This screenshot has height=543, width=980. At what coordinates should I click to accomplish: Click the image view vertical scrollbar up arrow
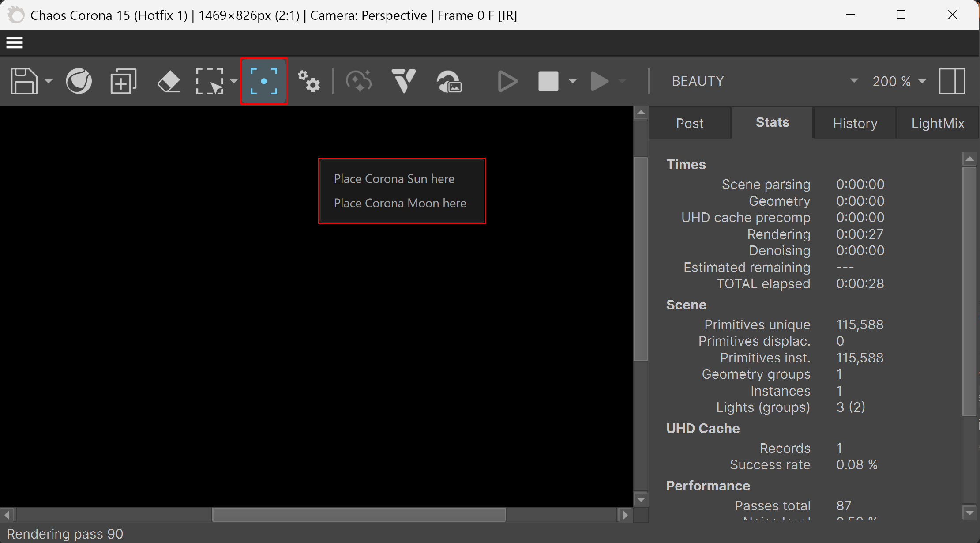(x=641, y=113)
